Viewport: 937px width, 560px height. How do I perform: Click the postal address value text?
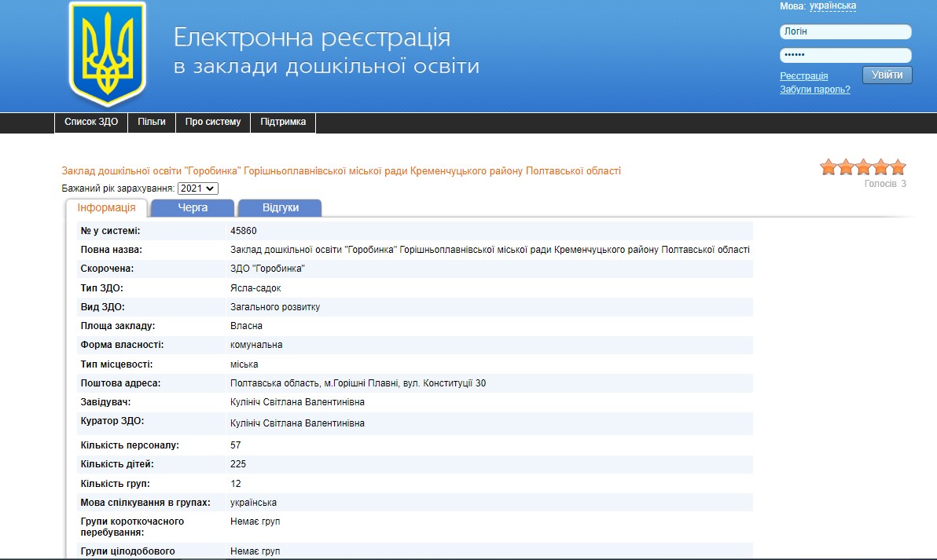[358, 383]
